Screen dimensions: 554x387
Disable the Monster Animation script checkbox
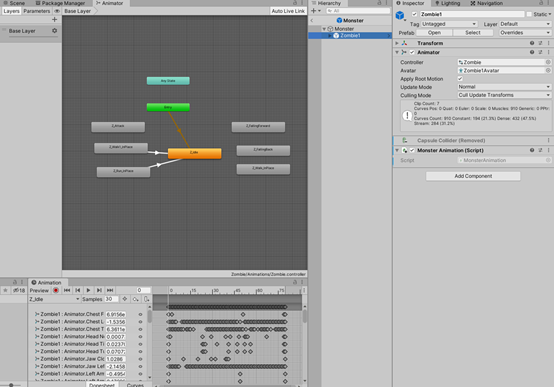pyautogui.click(x=412, y=151)
